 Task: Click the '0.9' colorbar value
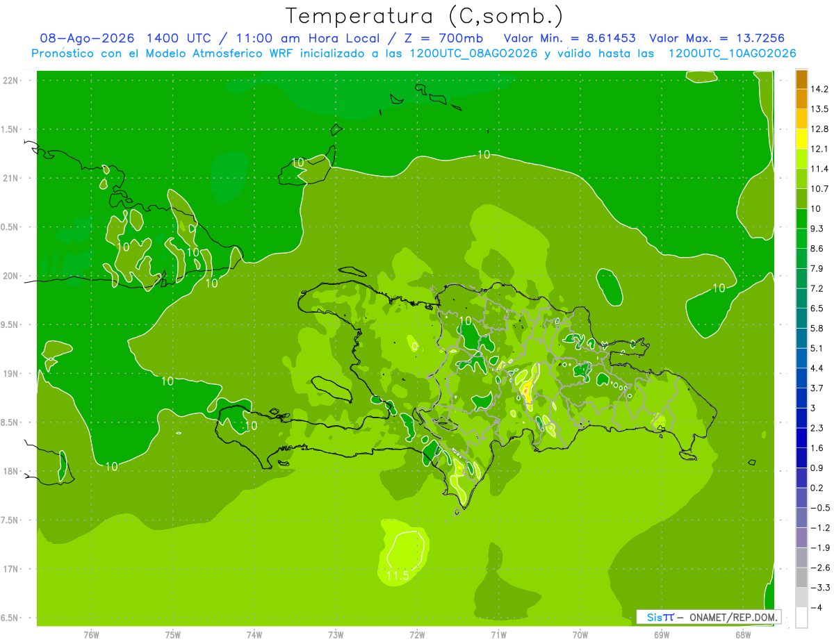click(817, 468)
